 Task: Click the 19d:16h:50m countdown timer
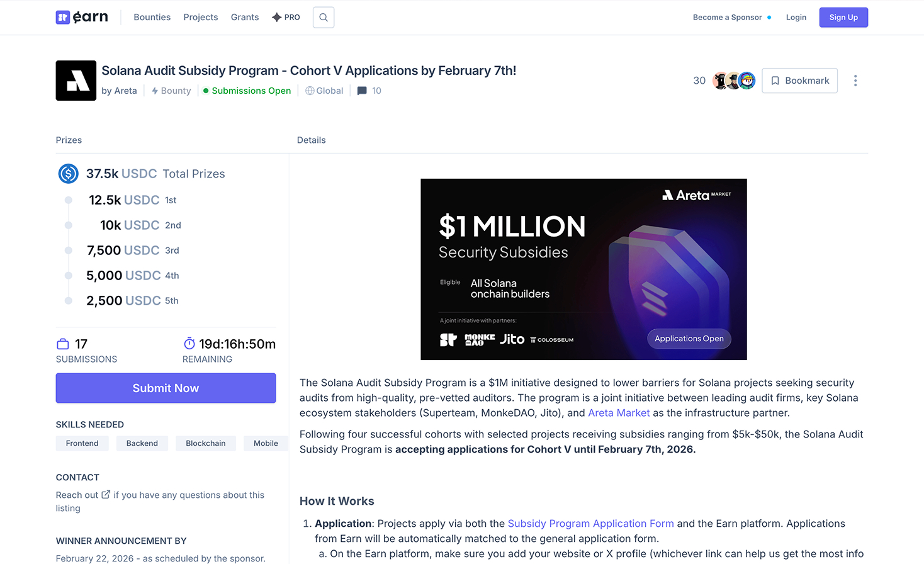(237, 344)
